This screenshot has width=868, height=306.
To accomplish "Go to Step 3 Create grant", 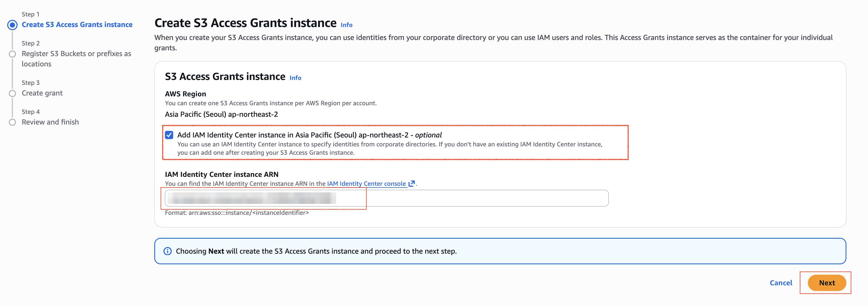I will click(42, 93).
